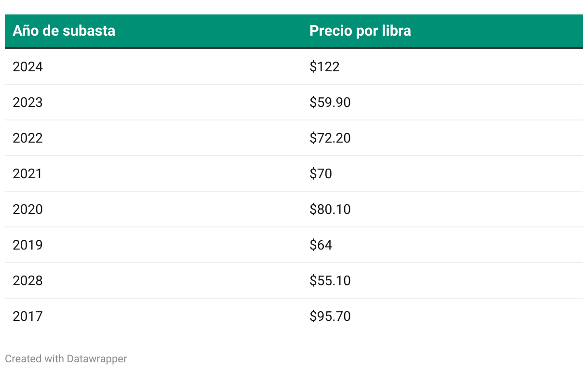Click the $64 price cell
This screenshot has width=588, height=370.
pos(321,245)
